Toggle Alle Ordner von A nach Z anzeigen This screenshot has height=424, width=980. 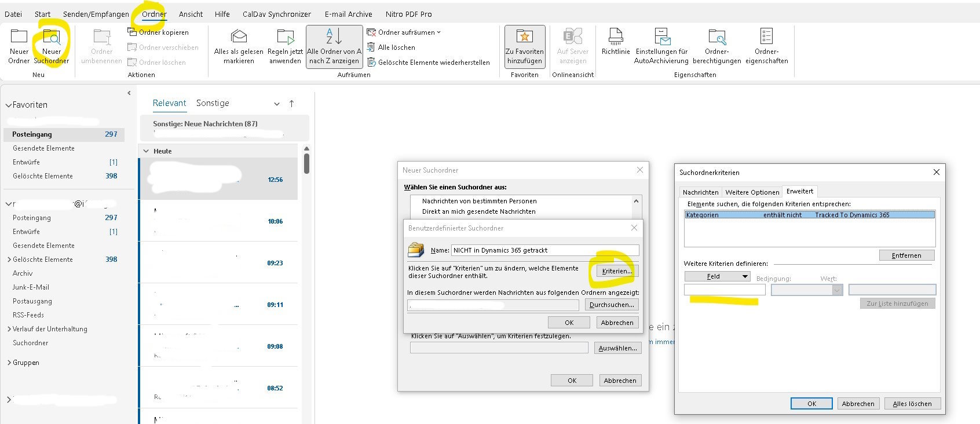tap(334, 46)
